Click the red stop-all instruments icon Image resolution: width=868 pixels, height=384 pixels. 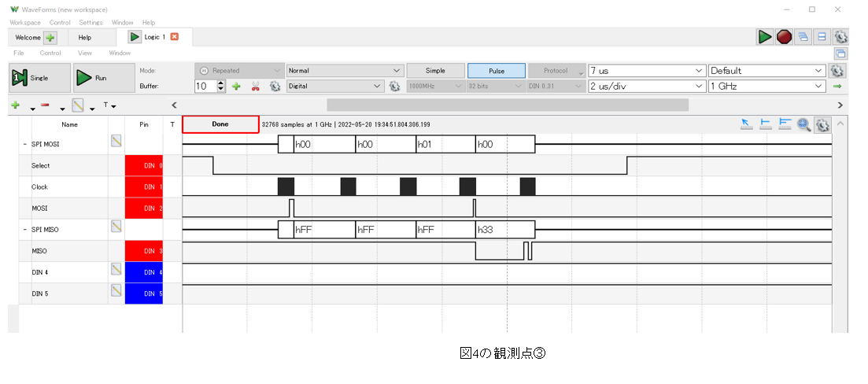coord(784,37)
